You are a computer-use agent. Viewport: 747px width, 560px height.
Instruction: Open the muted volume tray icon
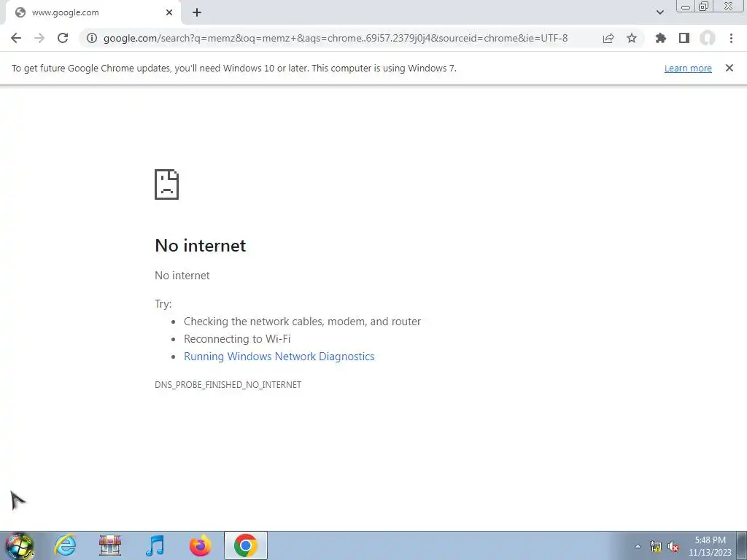point(673,547)
